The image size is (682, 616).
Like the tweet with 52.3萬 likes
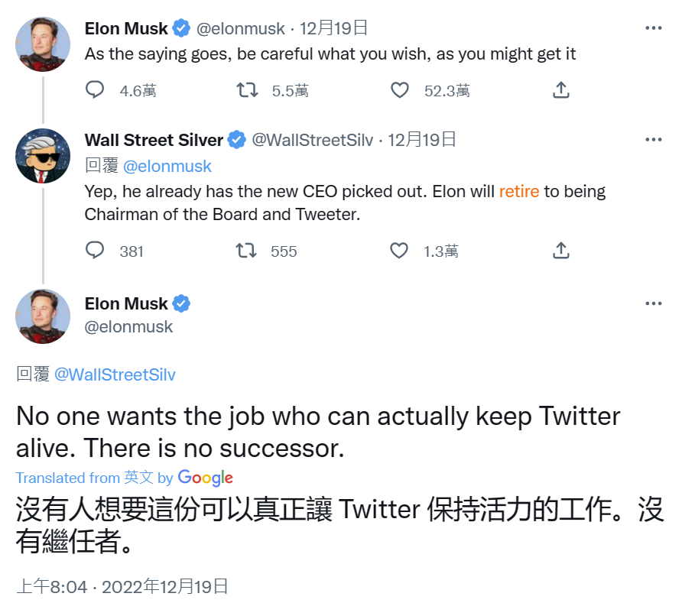[400, 91]
